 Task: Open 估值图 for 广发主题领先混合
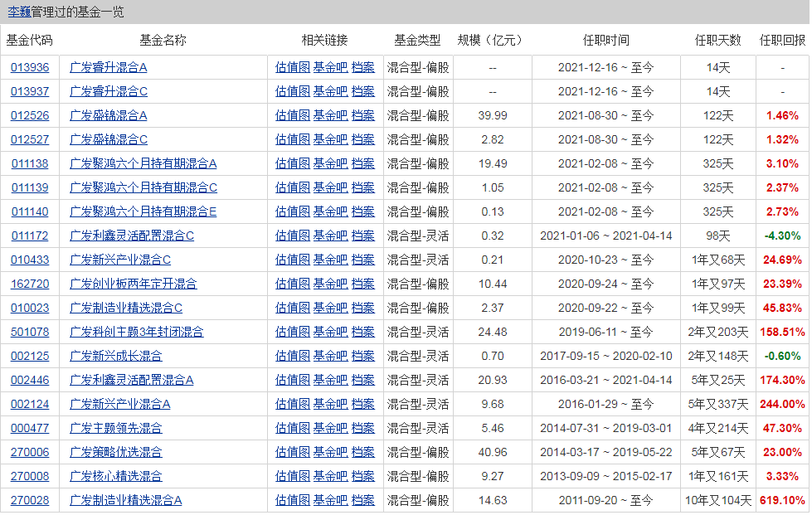[x=292, y=429]
